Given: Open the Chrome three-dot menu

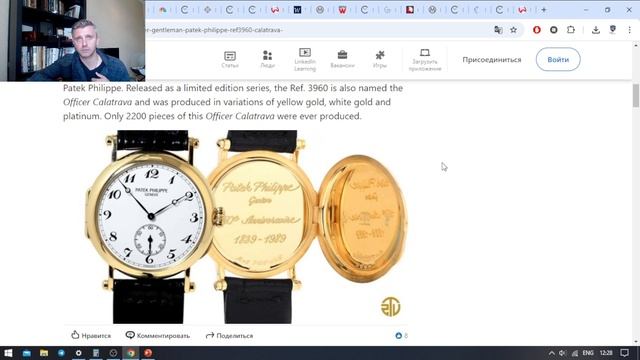Looking at the screenshot, I should (629, 30).
